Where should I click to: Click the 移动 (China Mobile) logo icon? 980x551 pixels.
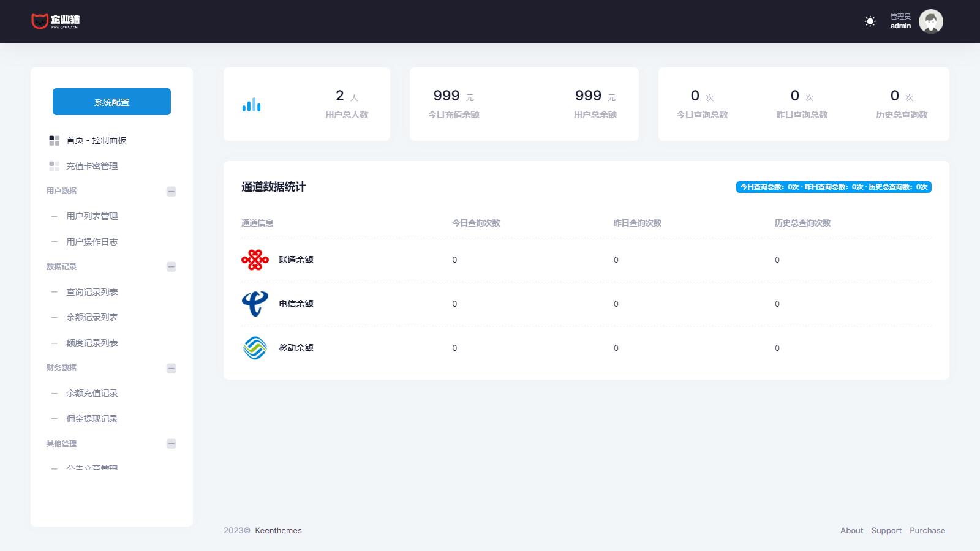pos(255,348)
